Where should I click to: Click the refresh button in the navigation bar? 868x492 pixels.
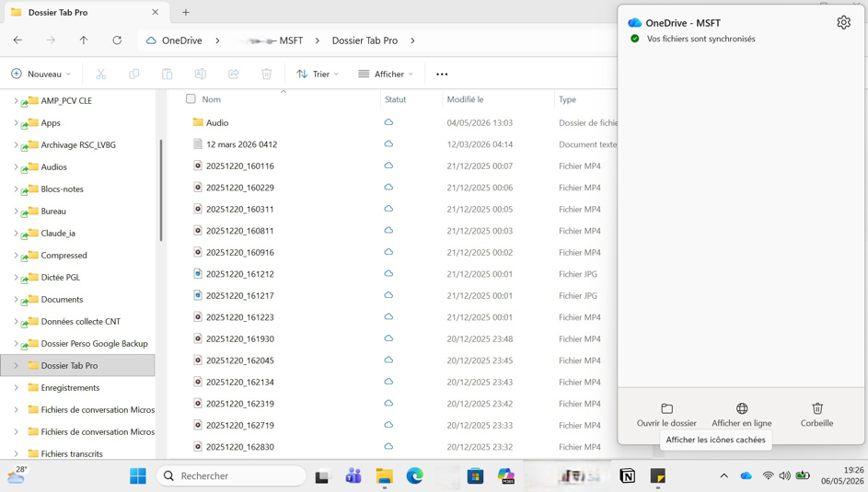117,40
